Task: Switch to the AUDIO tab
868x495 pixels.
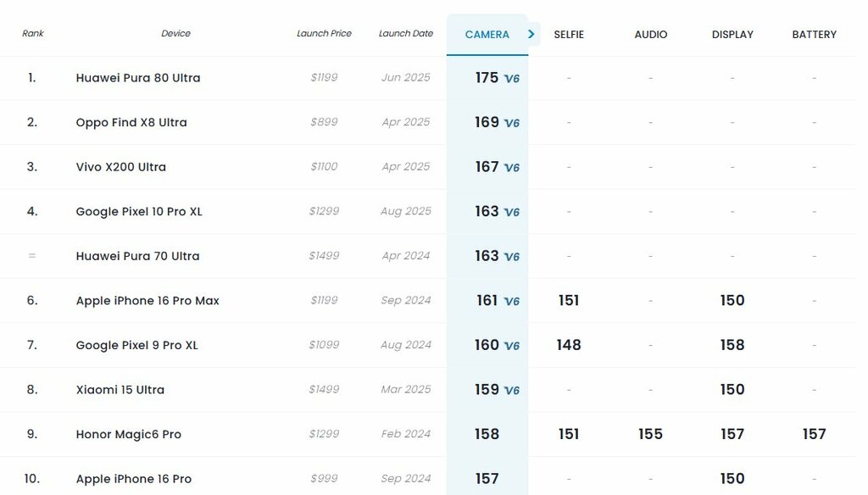Action: click(x=650, y=35)
